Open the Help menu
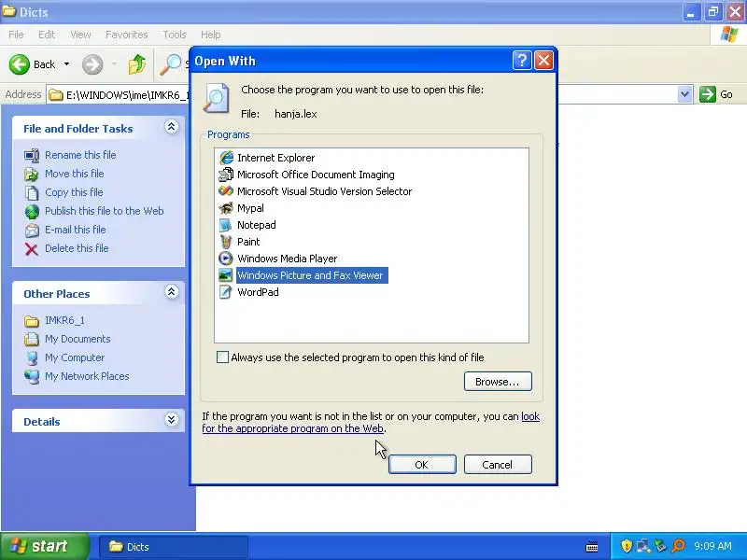 [x=210, y=35]
